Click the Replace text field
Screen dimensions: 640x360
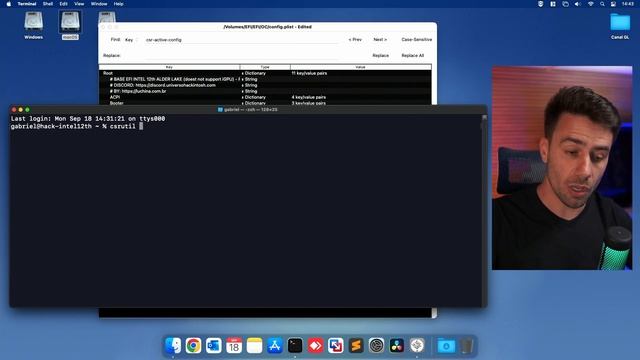tap(242, 55)
